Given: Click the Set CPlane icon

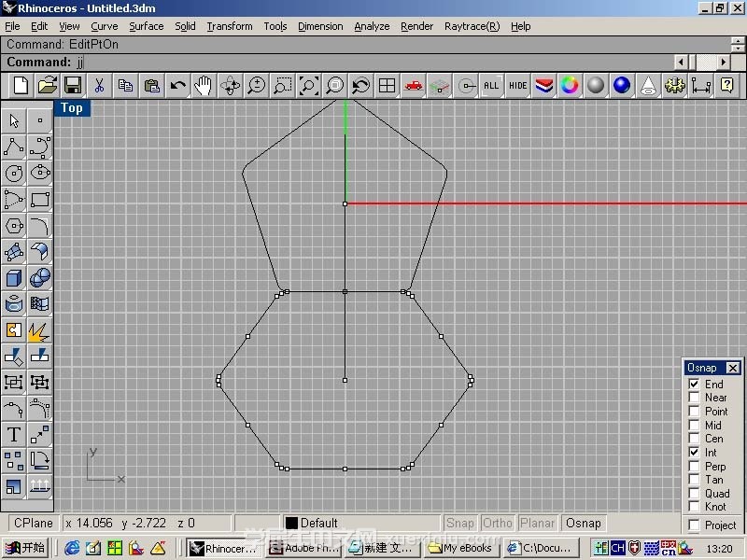Looking at the screenshot, I should [x=439, y=86].
